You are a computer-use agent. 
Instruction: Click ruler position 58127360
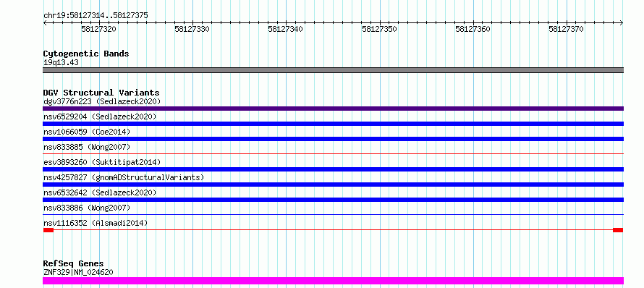(x=473, y=29)
